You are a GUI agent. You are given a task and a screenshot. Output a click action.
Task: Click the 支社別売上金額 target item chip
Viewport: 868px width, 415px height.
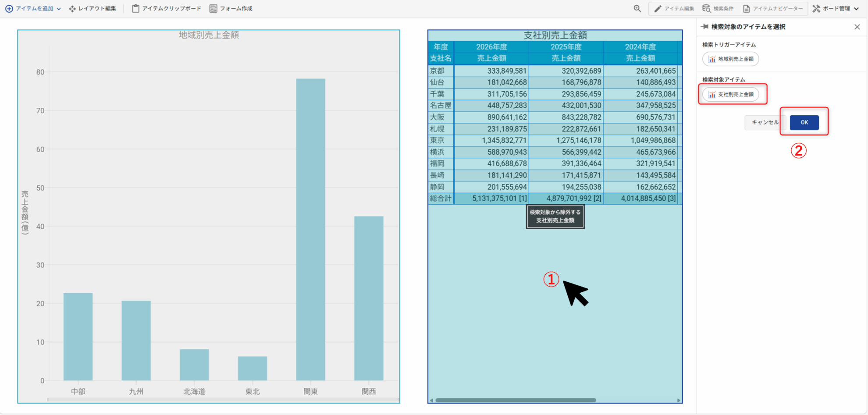coord(731,94)
